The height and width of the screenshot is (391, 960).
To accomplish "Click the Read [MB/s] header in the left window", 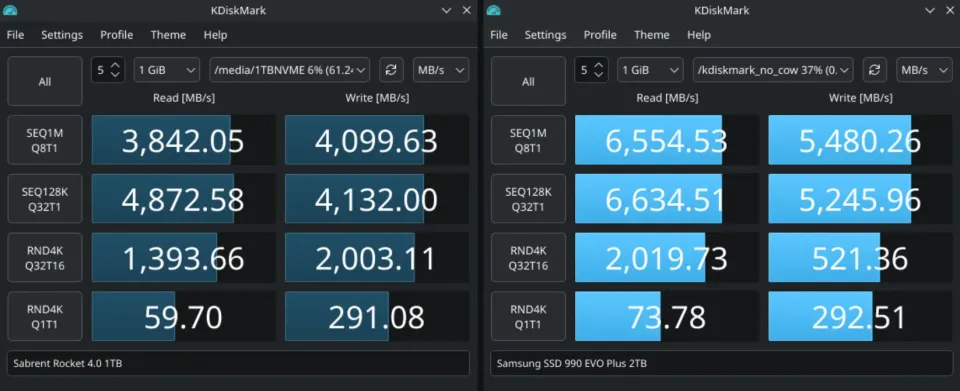I will (184, 98).
